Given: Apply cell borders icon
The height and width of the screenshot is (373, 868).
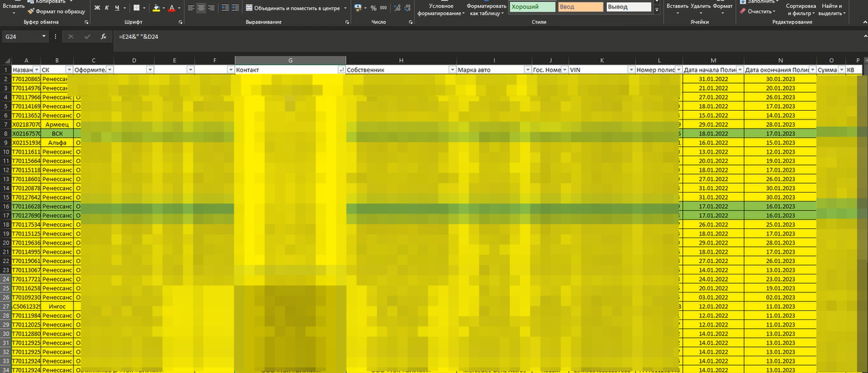Looking at the screenshot, I should pyautogui.click(x=137, y=8).
